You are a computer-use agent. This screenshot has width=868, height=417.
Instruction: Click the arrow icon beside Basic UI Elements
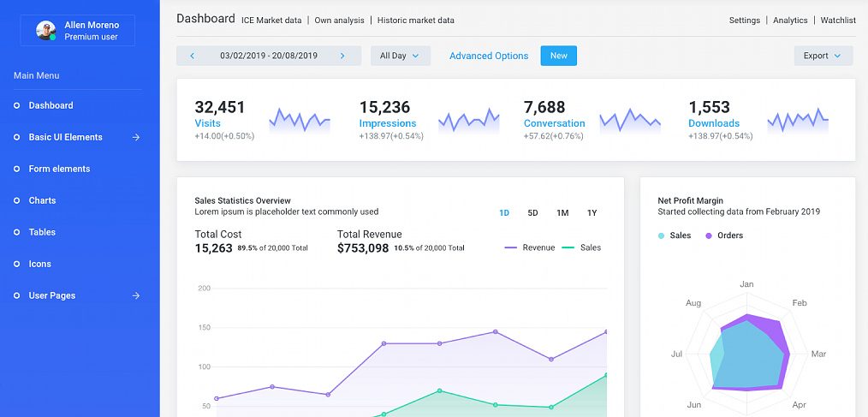(x=135, y=137)
